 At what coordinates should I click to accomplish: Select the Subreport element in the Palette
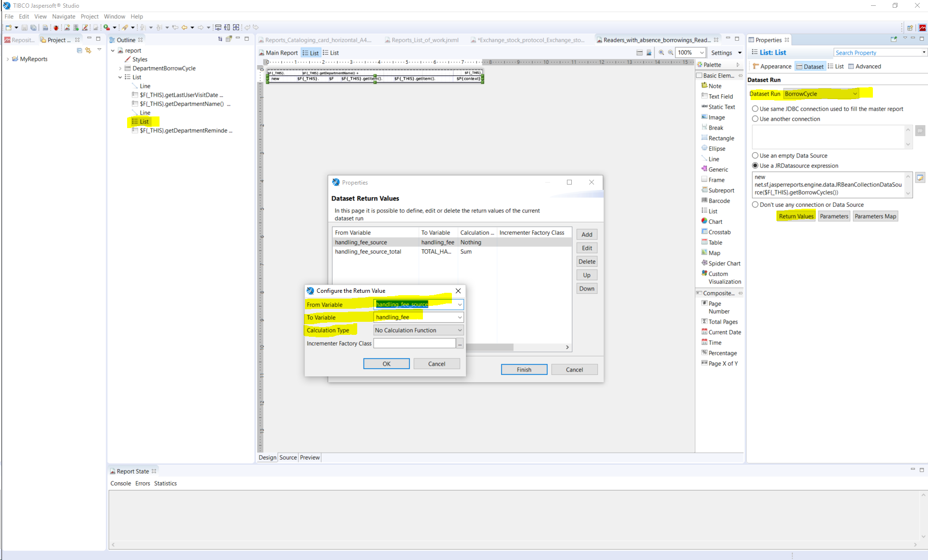point(721,190)
